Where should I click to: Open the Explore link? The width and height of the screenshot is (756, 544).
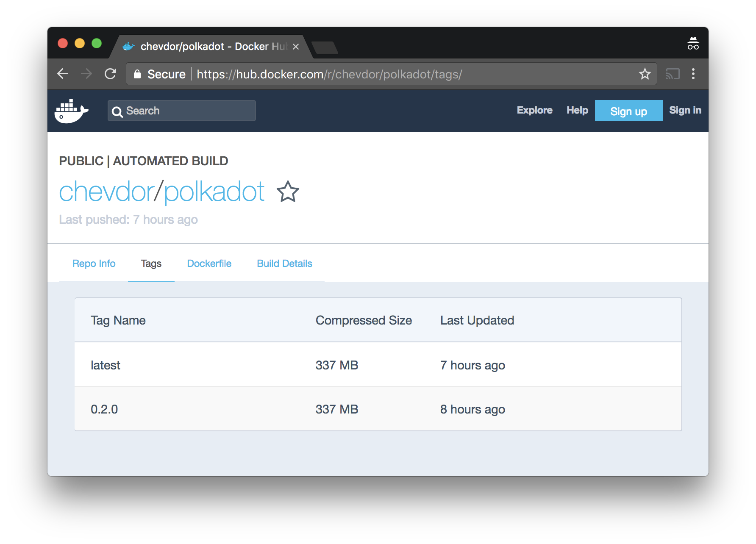[x=534, y=110]
